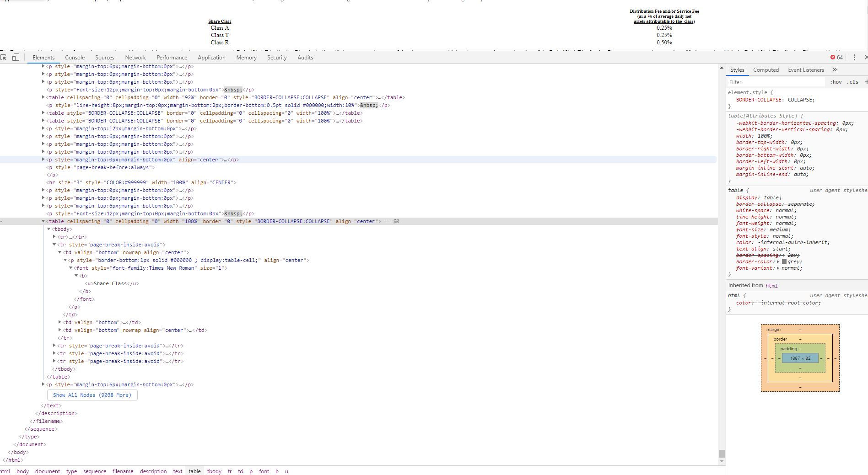
Task: Select 'description' in breadcrumb bar
Action: click(153, 471)
